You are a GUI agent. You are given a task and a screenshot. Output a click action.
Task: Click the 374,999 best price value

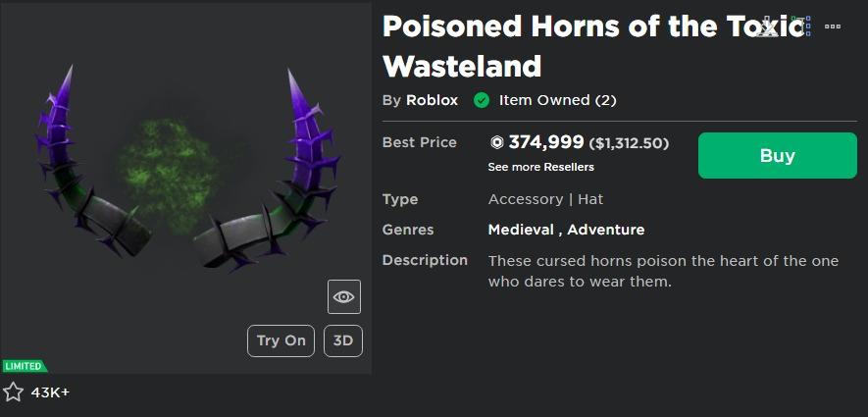point(546,142)
